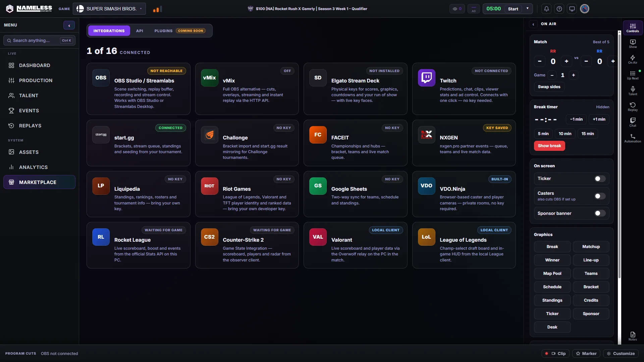
Task: Collapse the On Air panel chevron
Action: click(533, 24)
